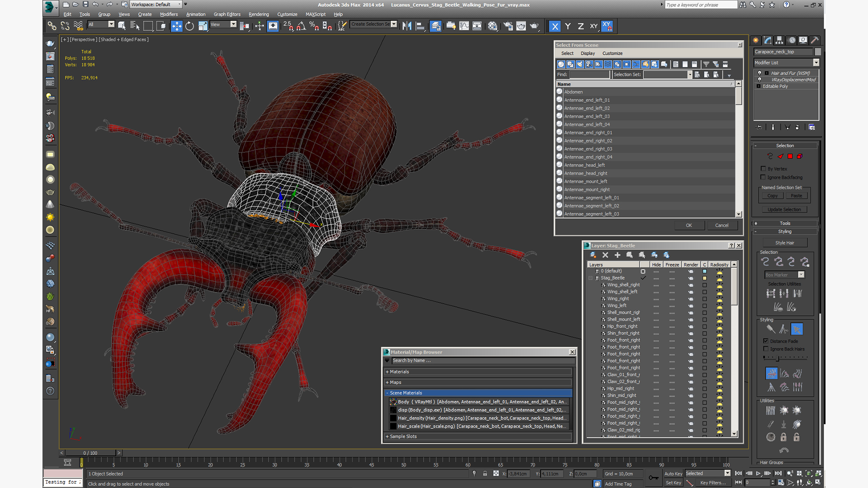Activate the Select and Move tool
The width and height of the screenshot is (868, 488).
pyautogui.click(x=176, y=26)
